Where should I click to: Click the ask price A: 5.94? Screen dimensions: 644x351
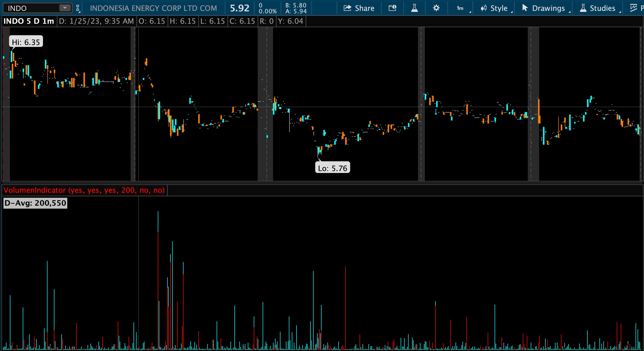coord(296,11)
